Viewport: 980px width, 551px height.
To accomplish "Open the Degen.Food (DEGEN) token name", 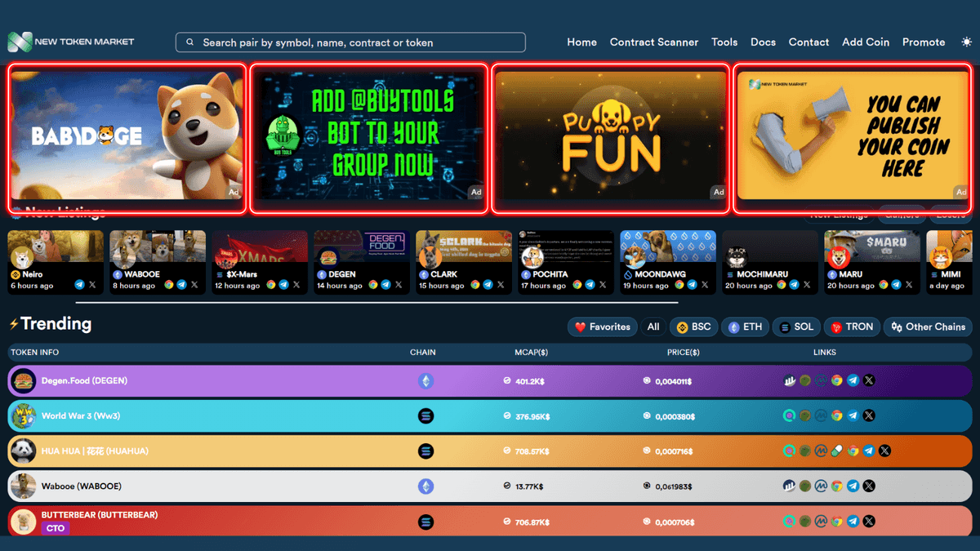I will click(x=84, y=381).
